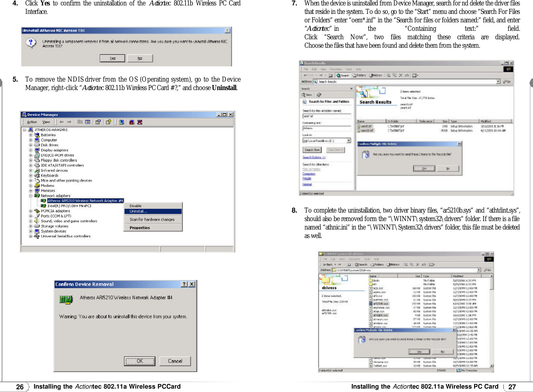Select Atheros AR5210 Wireless Network Adapter #4
533x392 pixels.
click(x=85, y=201)
